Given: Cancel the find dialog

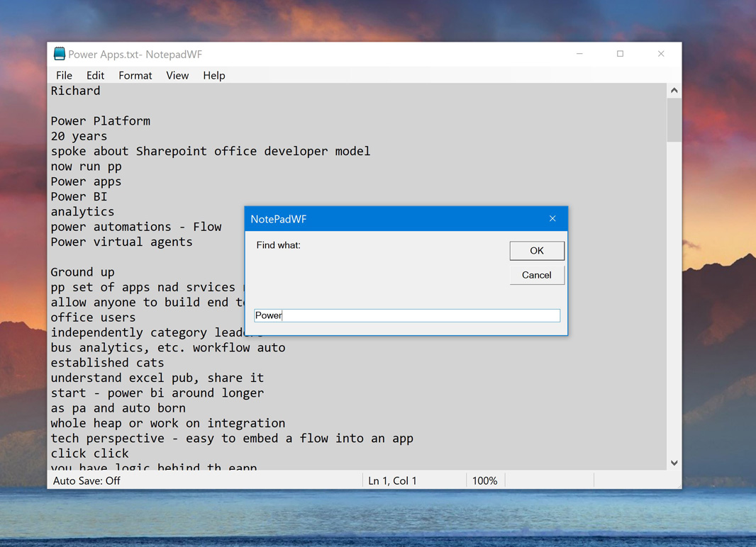Looking at the screenshot, I should pyautogui.click(x=536, y=275).
